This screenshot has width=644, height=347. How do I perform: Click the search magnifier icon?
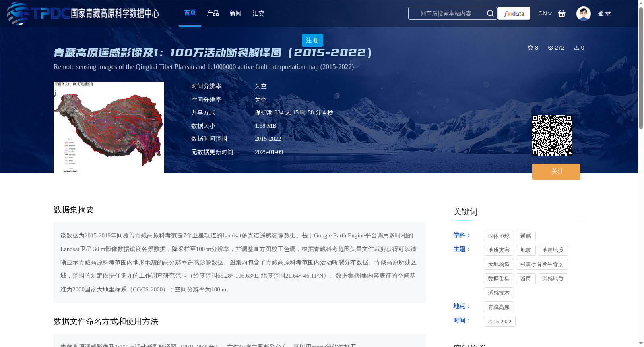[x=490, y=13]
